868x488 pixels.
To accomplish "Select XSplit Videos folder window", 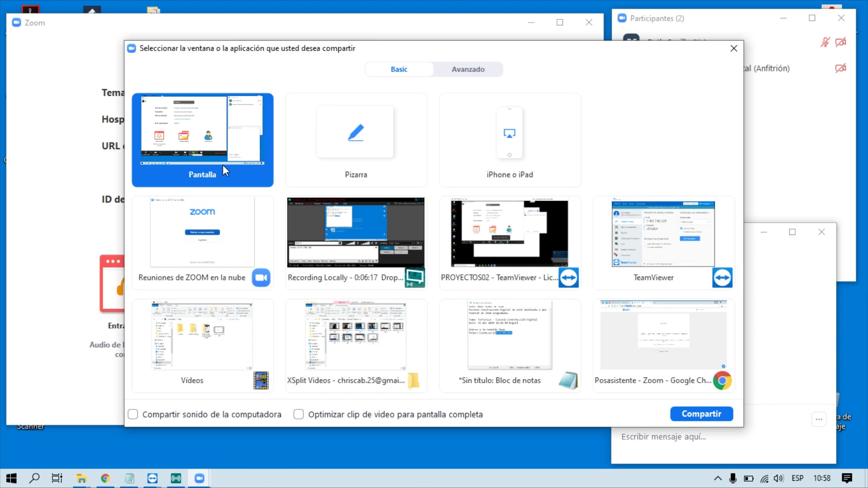I will (356, 346).
